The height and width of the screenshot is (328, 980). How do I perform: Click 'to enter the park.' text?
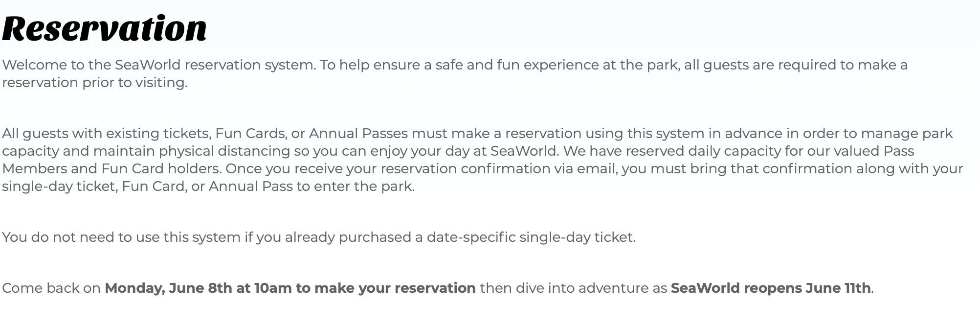coord(356,187)
